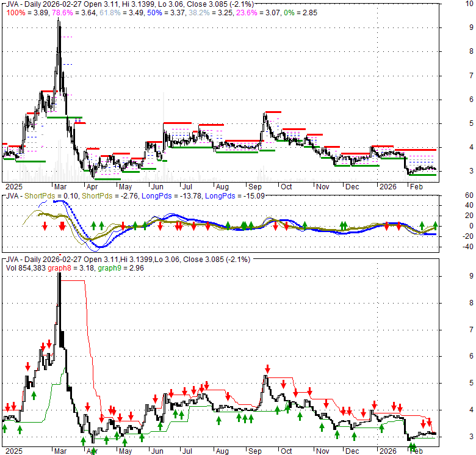Click the last green arrow in oscillator panel
476x455 pixels.
tap(435, 225)
